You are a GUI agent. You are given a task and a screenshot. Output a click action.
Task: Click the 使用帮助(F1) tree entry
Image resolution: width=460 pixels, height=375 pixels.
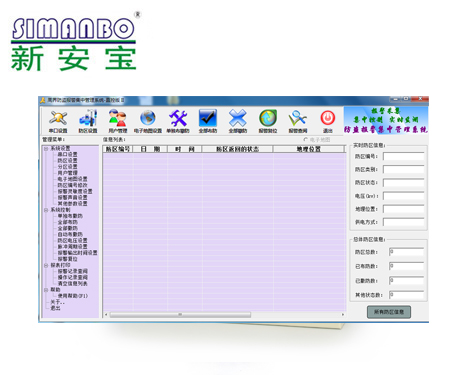[73, 296]
